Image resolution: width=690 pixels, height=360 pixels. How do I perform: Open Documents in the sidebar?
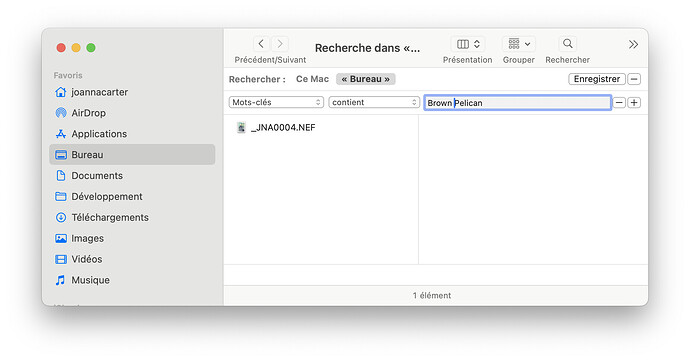pos(132,176)
